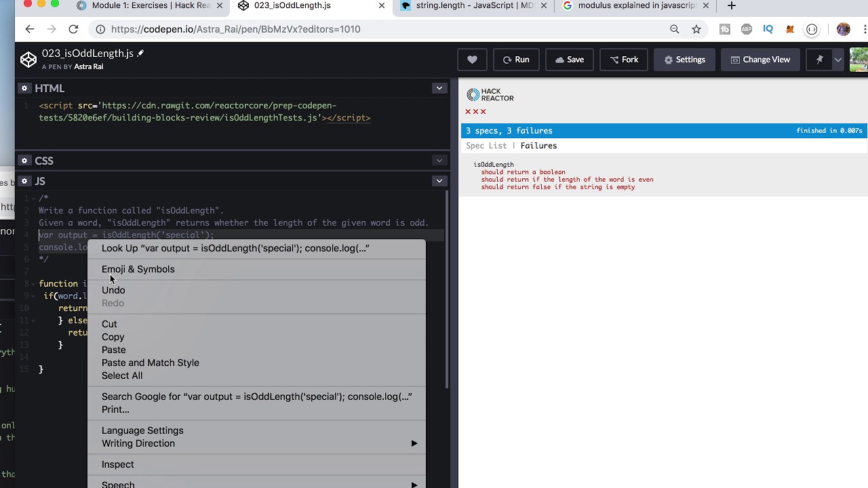Click the gray 'tb' extension icon

pyautogui.click(x=725, y=29)
